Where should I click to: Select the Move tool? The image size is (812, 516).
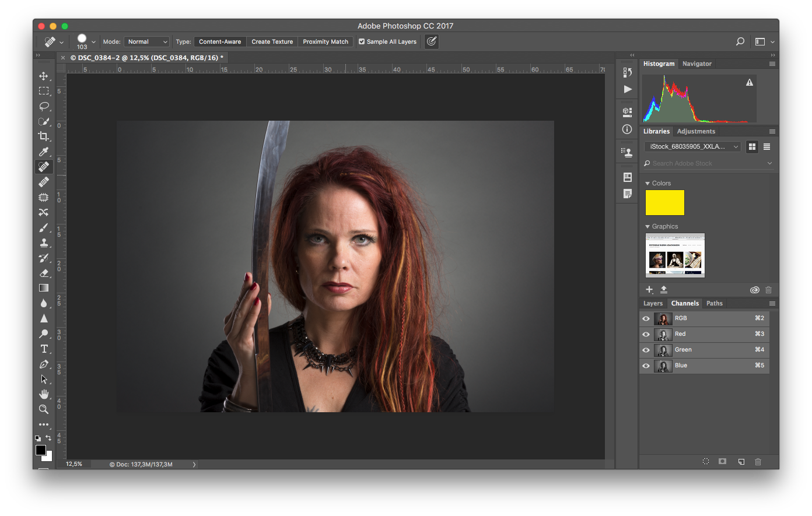[44, 76]
